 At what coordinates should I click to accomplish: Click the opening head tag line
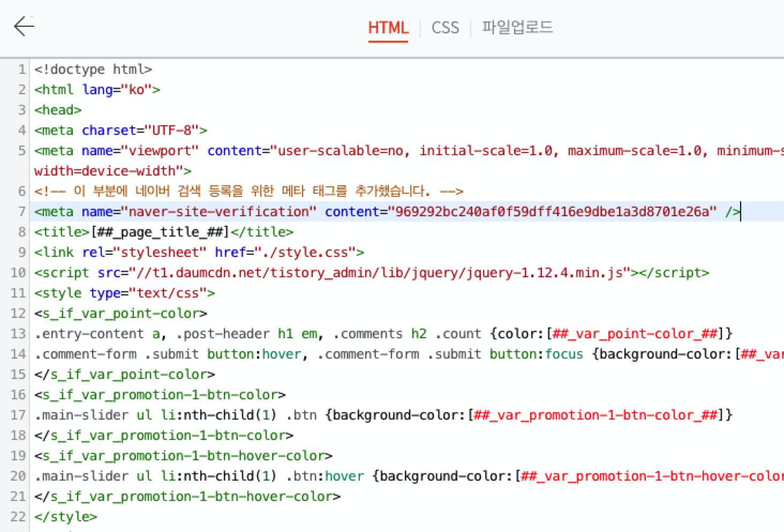pyautogui.click(x=58, y=110)
